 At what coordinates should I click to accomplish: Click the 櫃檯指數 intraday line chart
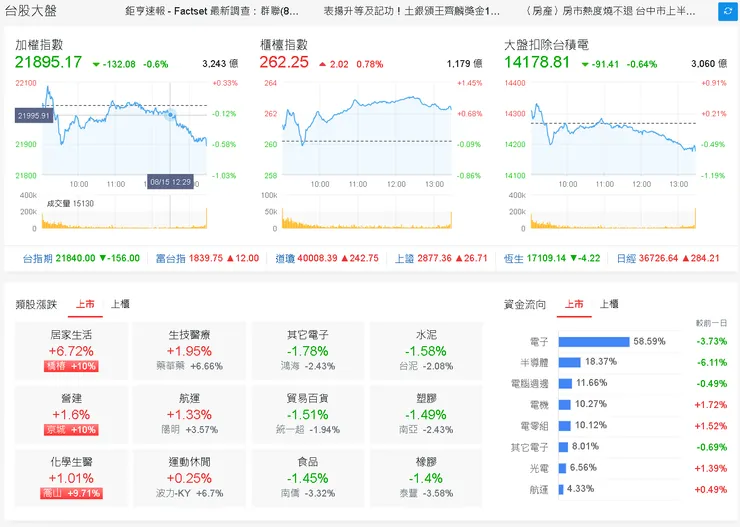367,128
